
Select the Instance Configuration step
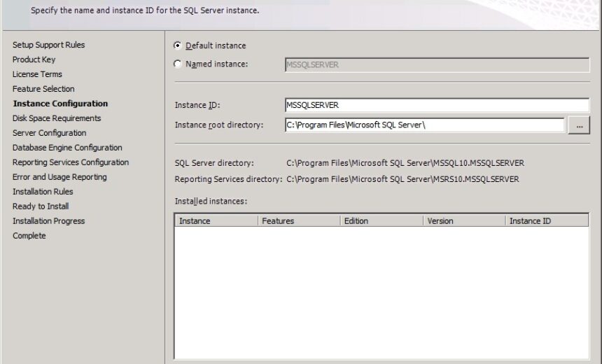pos(60,104)
